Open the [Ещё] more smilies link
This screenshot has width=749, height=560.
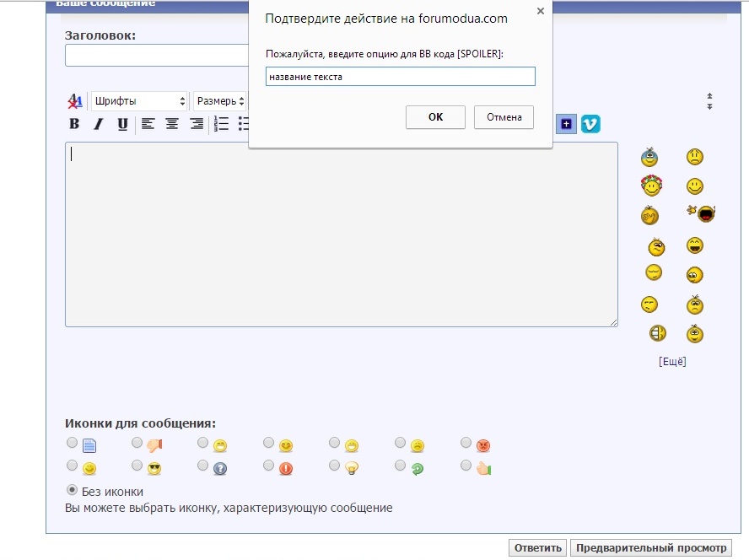click(x=672, y=361)
